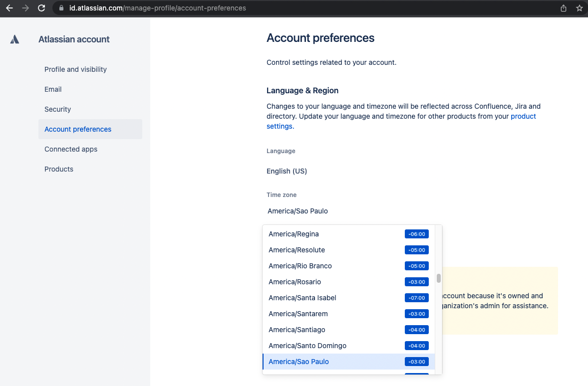Open the Security section

tap(57, 109)
